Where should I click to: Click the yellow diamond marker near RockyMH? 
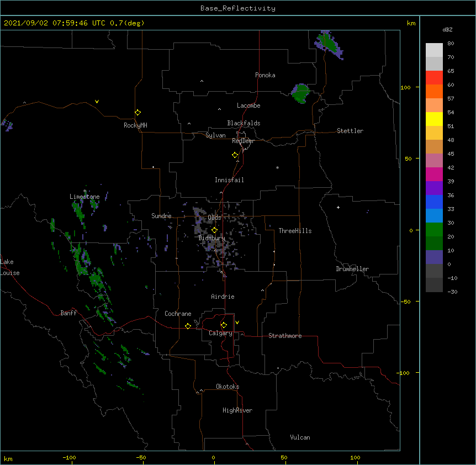click(x=138, y=113)
